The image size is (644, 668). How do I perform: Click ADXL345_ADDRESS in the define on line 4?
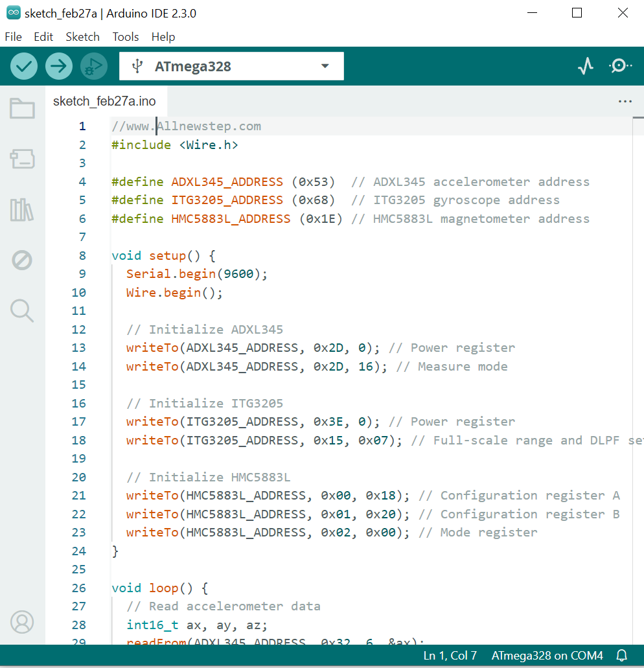227,182
